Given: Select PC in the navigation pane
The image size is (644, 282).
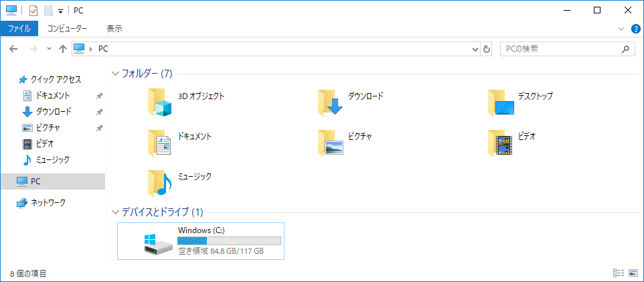Looking at the screenshot, I should [53, 182].
